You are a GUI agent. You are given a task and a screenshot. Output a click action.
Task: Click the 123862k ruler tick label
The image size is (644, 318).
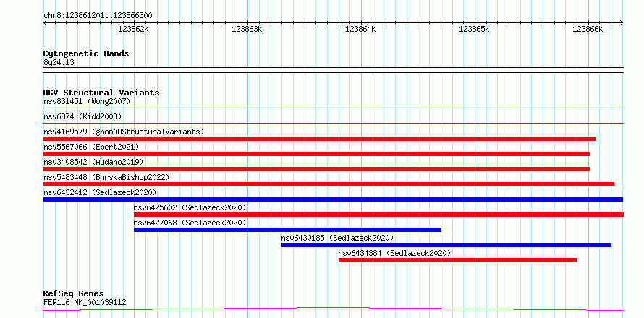point(133,29)
